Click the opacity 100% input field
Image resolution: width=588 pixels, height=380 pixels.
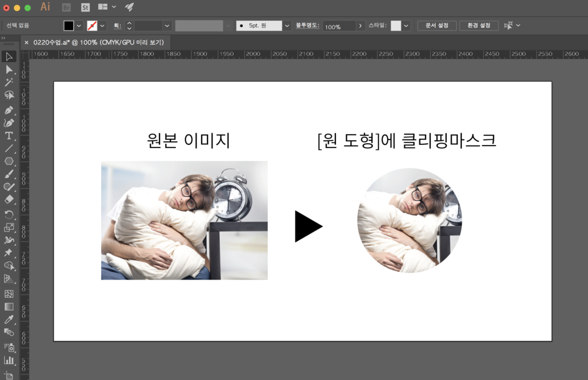tap(338, 26)
